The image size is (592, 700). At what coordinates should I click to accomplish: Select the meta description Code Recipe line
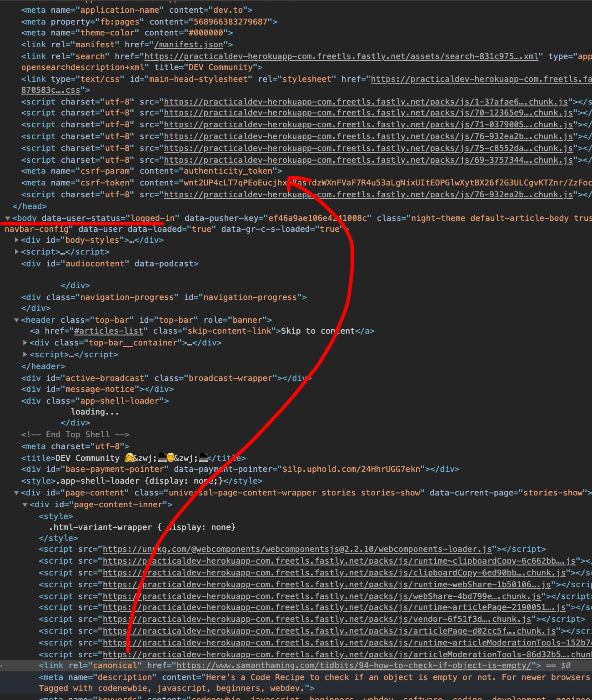coord(315,677)
